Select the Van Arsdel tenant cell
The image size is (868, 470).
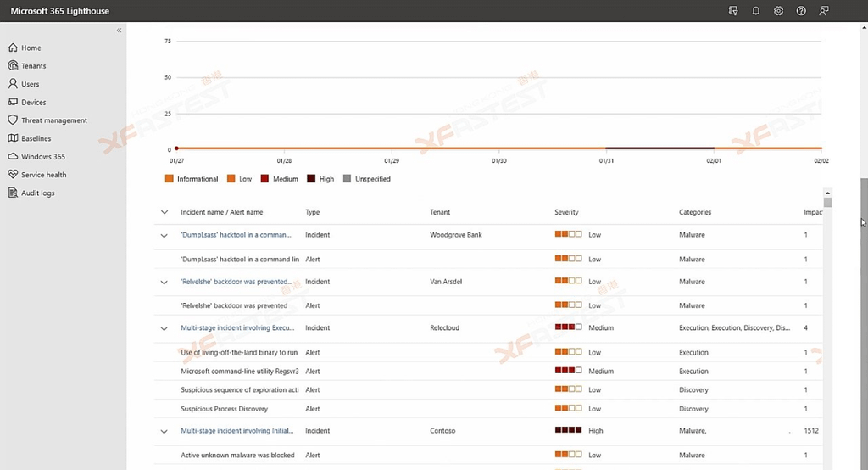[x=446, y=282]
